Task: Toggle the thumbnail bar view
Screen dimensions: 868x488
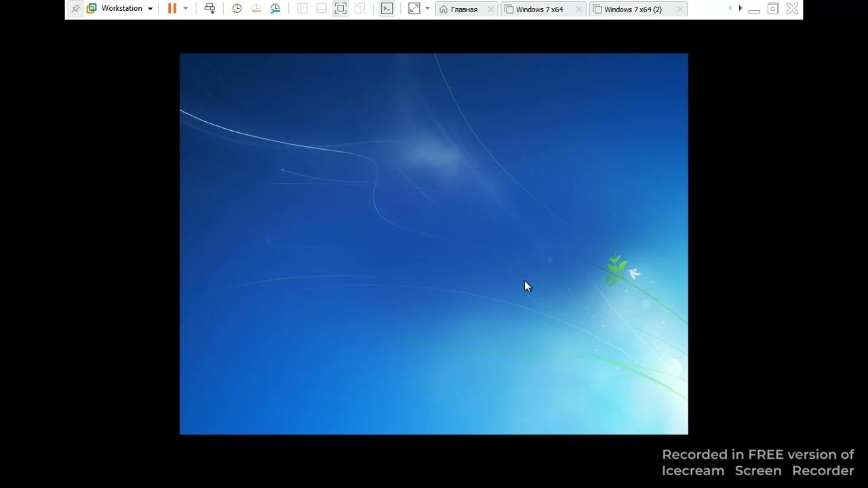Action: (321, 9)
